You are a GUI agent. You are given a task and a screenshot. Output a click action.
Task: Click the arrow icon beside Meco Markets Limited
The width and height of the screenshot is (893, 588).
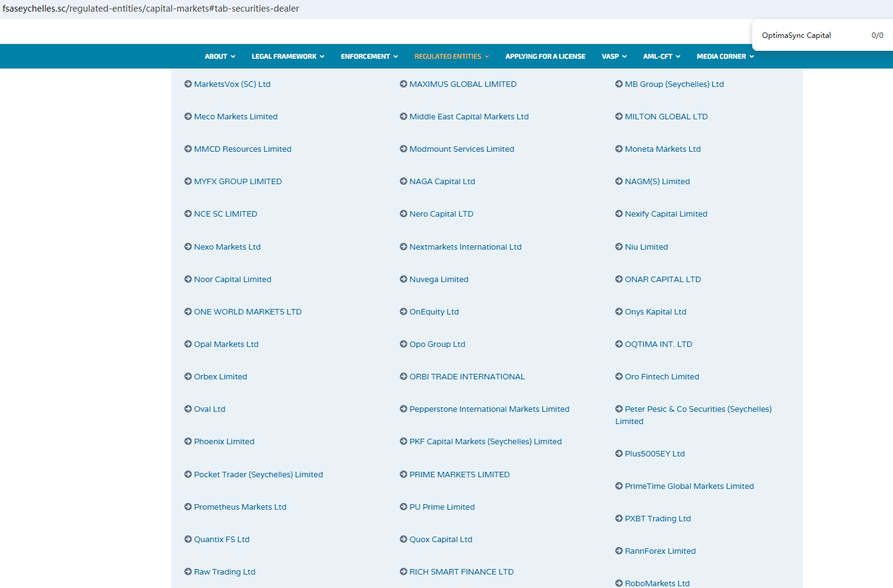tap(188, 116)
